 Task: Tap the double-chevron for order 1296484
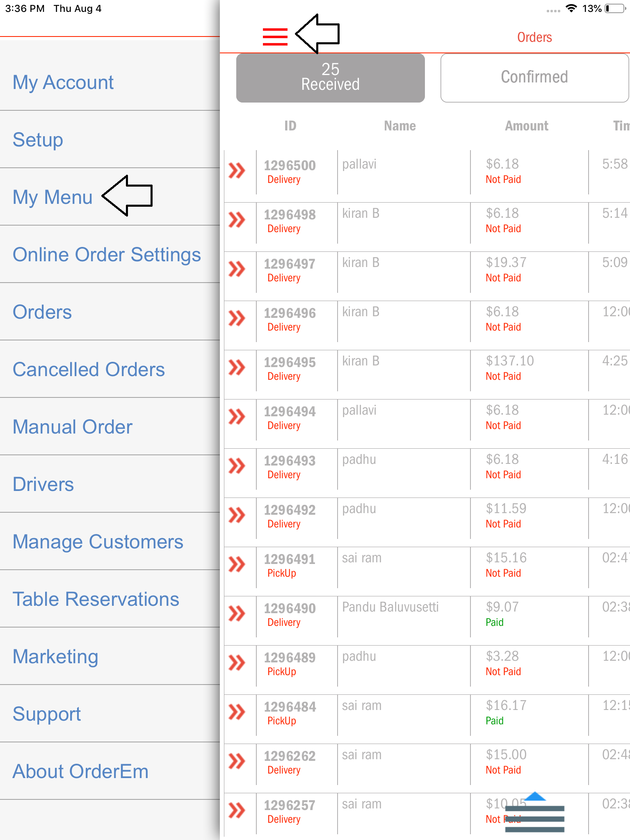pos(237,712)
